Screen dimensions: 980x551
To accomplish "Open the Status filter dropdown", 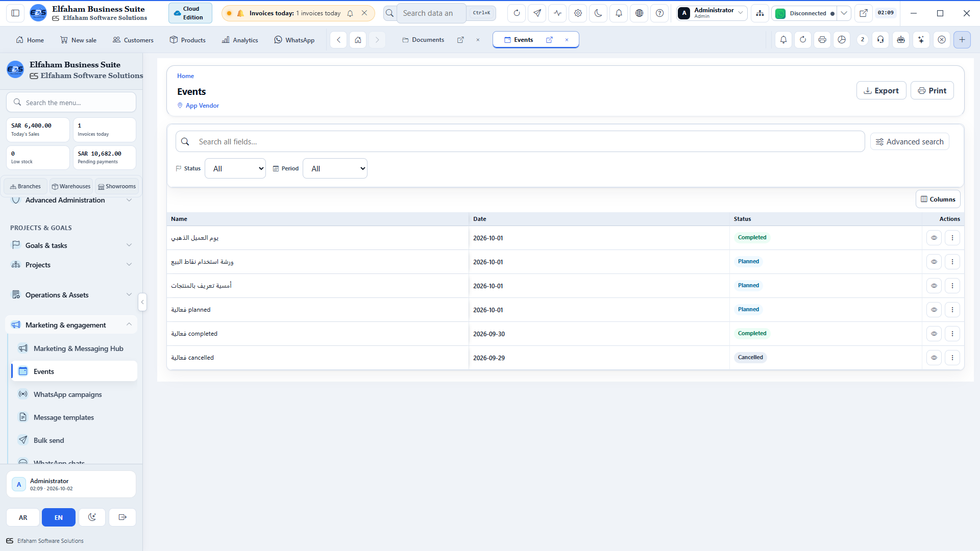I will pyautogui.click(x=235, y=168).
